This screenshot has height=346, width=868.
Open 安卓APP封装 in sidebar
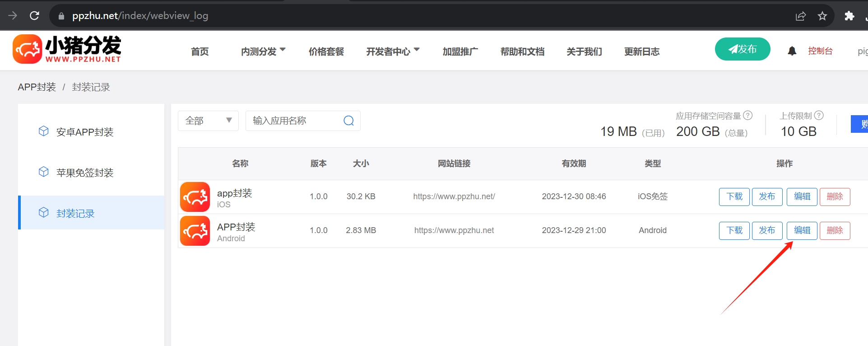point(85,132)
